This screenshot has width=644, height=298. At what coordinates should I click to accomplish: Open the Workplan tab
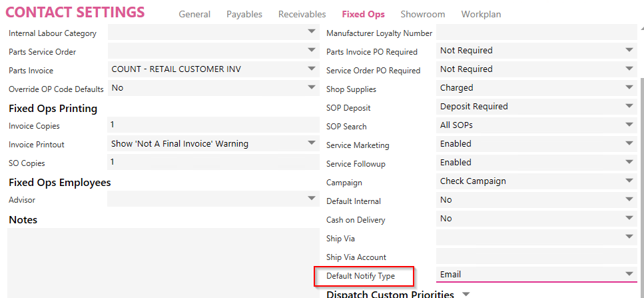point(481,14)
